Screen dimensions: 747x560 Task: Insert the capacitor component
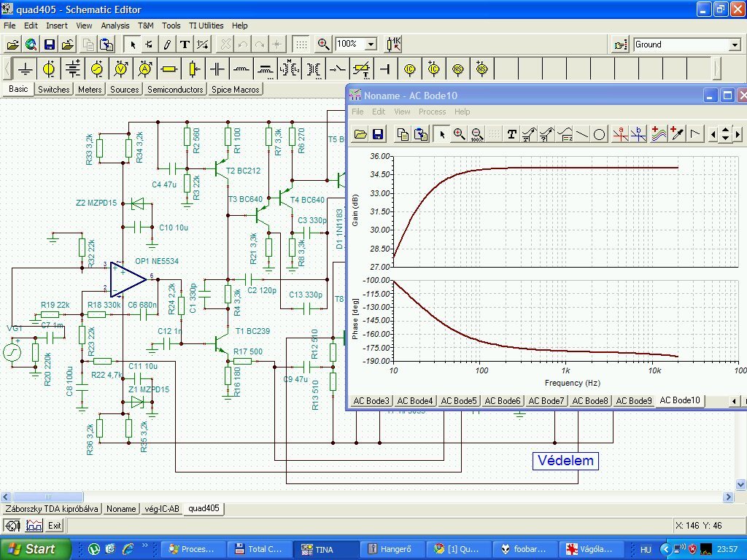[217, 69]
